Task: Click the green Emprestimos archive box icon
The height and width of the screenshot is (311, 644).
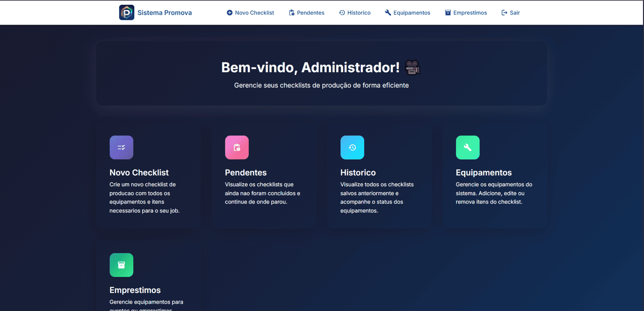Action: 121,265
